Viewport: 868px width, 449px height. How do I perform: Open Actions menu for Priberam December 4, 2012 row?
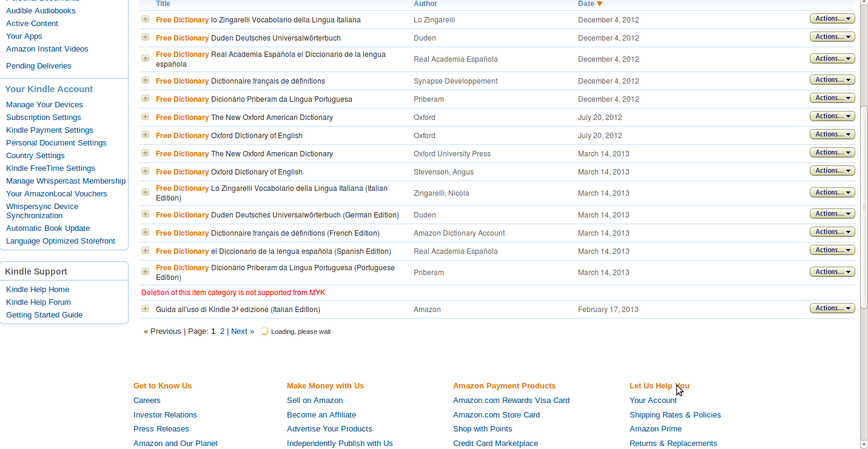[x=832, y=98]
